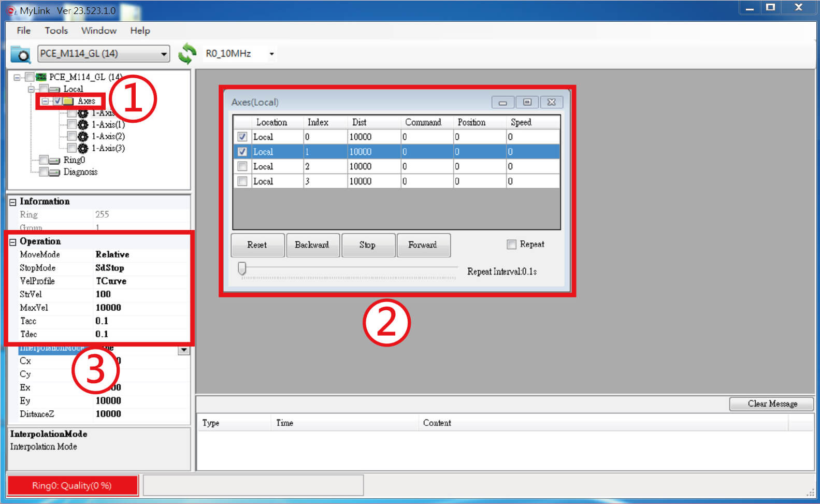
Task: Click the Content column header in message log
Action: (603, 423)
